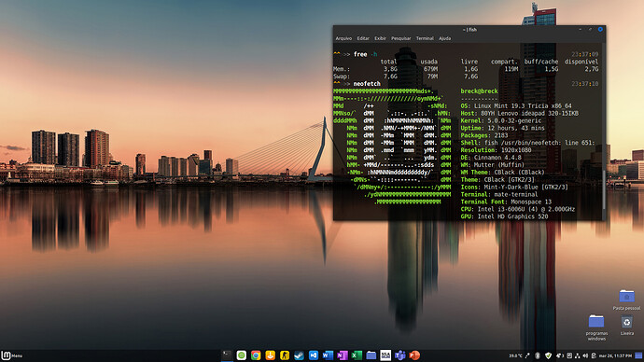
Task: Click the 'CPU: Intel i3-6006U' line
Action: pos(517,209)
